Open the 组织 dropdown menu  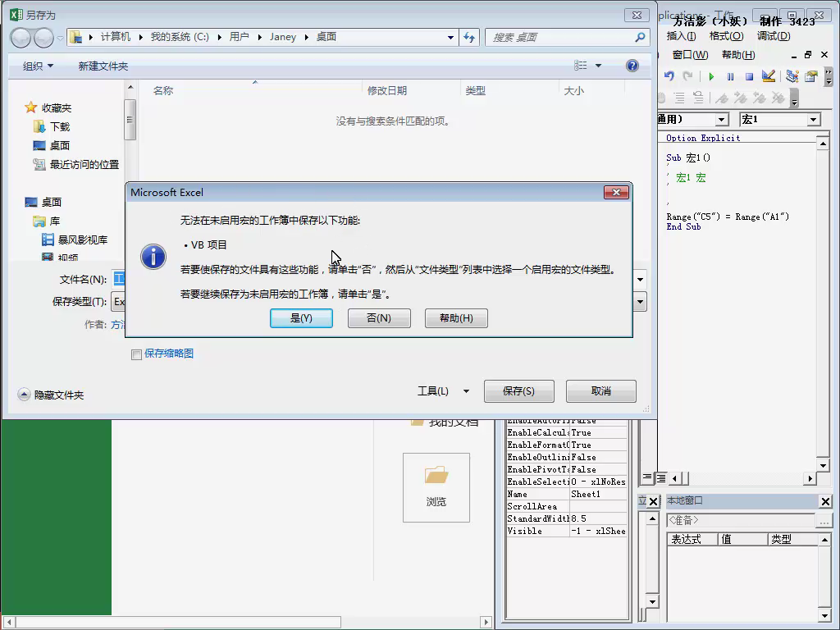38,66
